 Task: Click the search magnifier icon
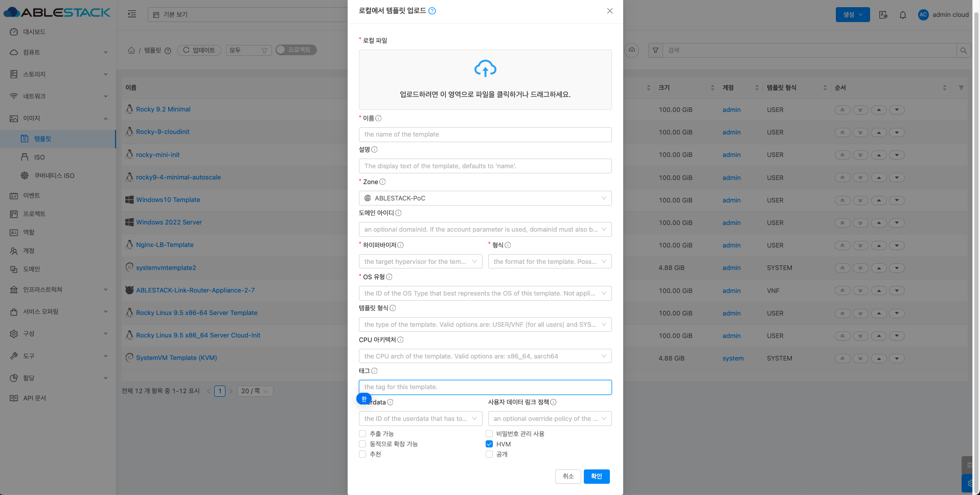point(963,51)
